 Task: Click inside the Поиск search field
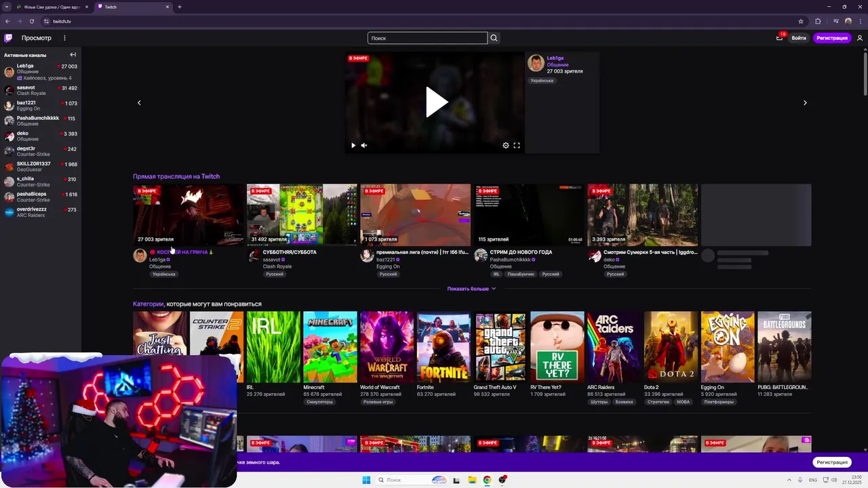pos(427,38)
